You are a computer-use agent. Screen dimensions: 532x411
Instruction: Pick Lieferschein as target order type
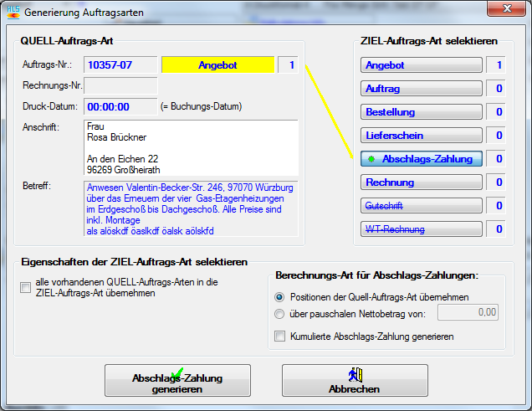pos(422,136)
